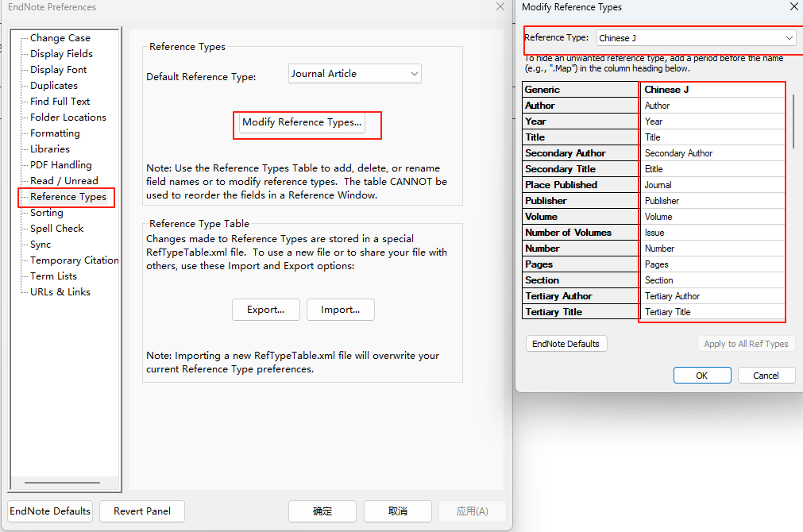Click OK in Modify Reference Types dialog

[x=702, y=376]
